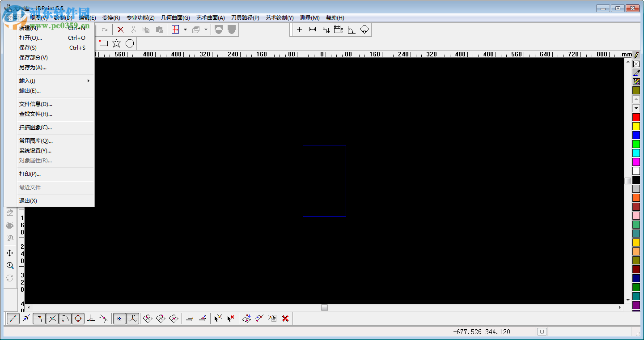Select the pan move tool in left toolbar
The width and height of the screenshot is (644, 340).
10,253
